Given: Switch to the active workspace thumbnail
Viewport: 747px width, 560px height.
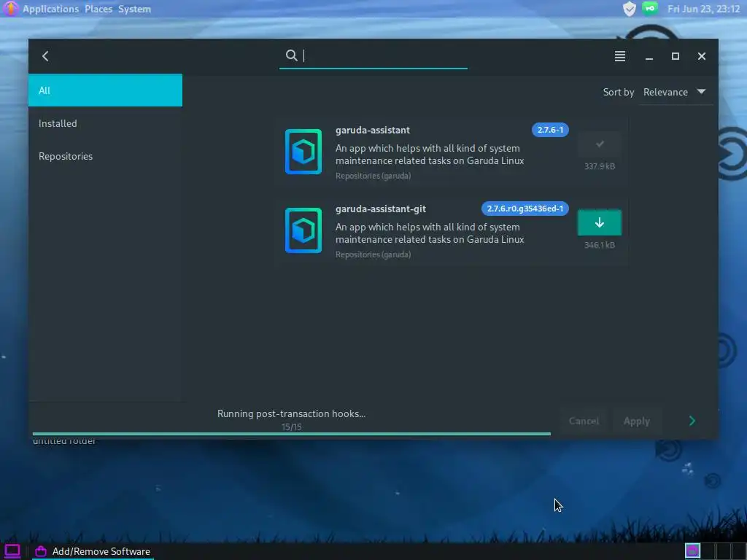Looking at the screenshot, I should 692,551.
